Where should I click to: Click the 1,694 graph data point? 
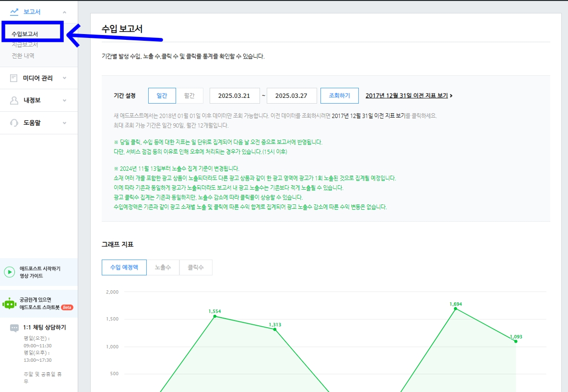[x=455, y=309]
